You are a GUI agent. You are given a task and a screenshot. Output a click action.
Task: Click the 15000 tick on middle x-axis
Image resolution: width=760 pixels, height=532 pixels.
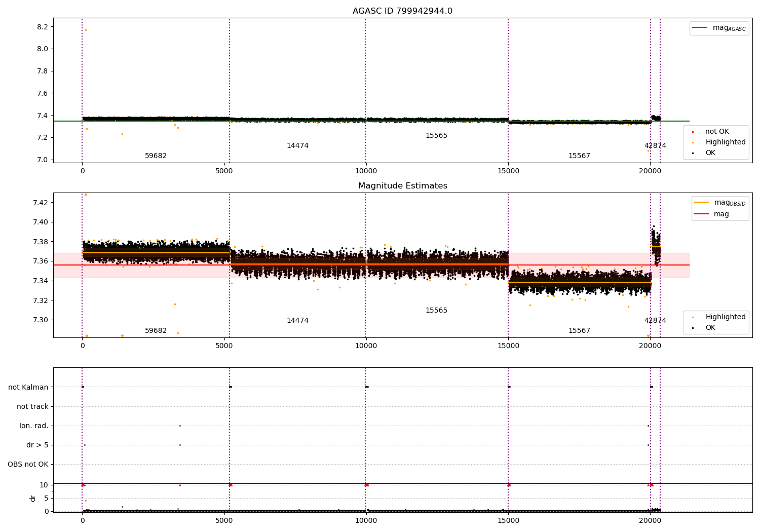508,346
